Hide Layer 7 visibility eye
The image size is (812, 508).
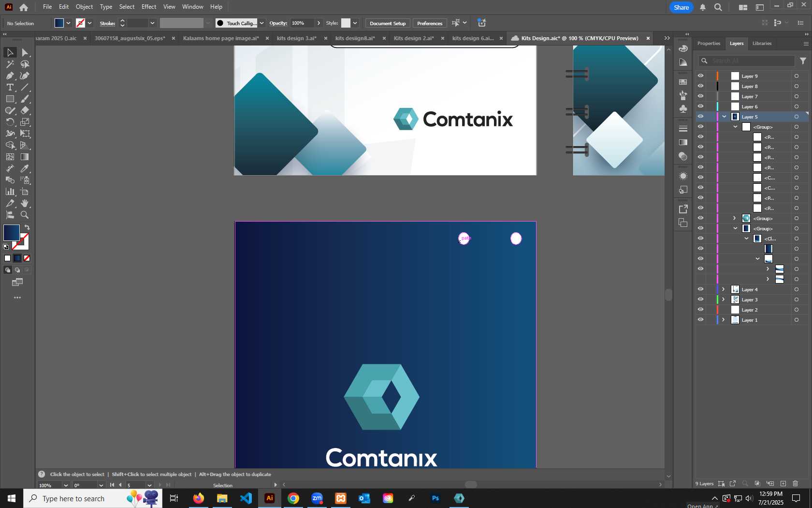coord(700,96)
